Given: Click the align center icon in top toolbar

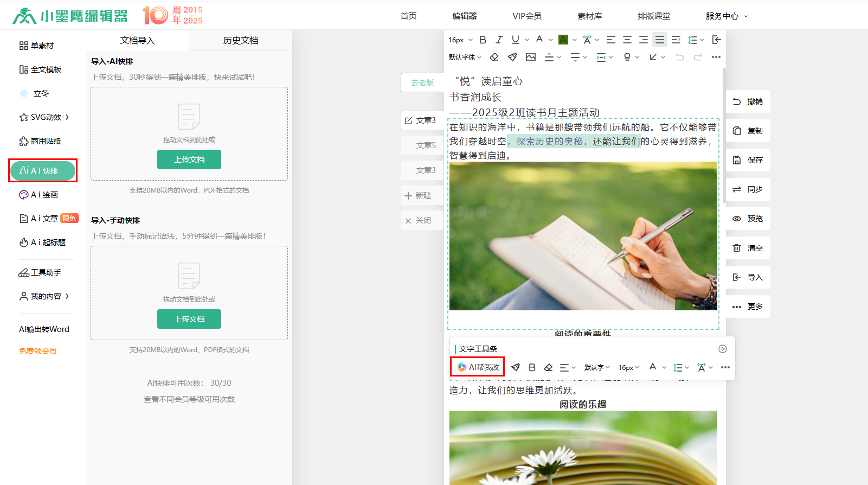Looking at the screenshot, I should pyautogui.click(x=627, y=40).
